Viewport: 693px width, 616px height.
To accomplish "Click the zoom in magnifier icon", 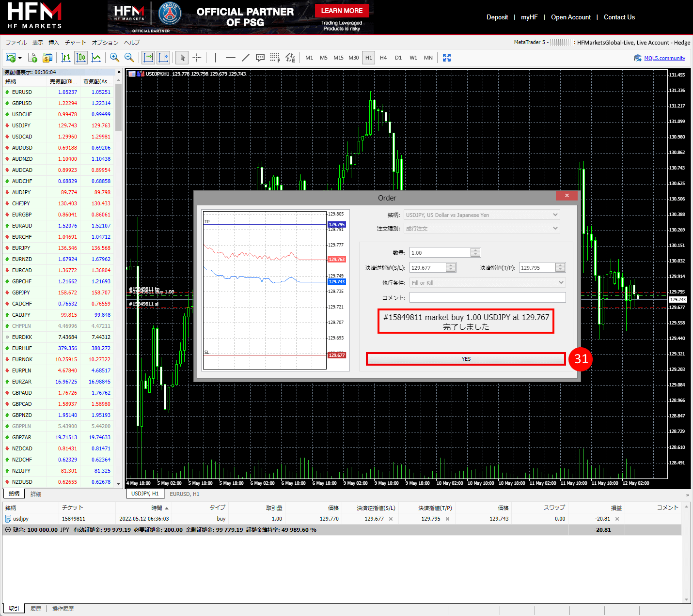I will 114,58.
